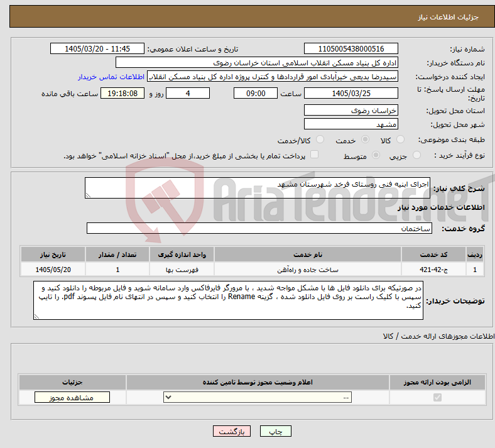Click اطلاعات مجوزهای ارائه خدمت / کالا heading
The image size is (495, 448).
click(x=439, y=336)
